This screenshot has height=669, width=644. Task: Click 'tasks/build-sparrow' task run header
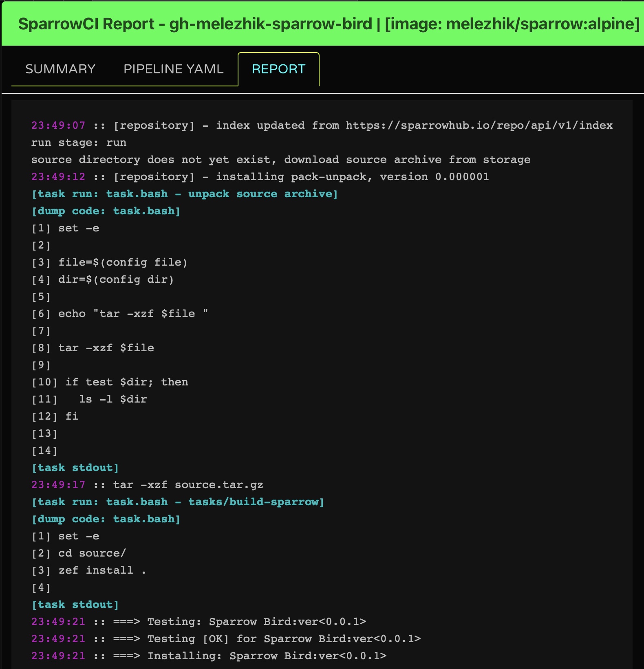click(178, 502)
